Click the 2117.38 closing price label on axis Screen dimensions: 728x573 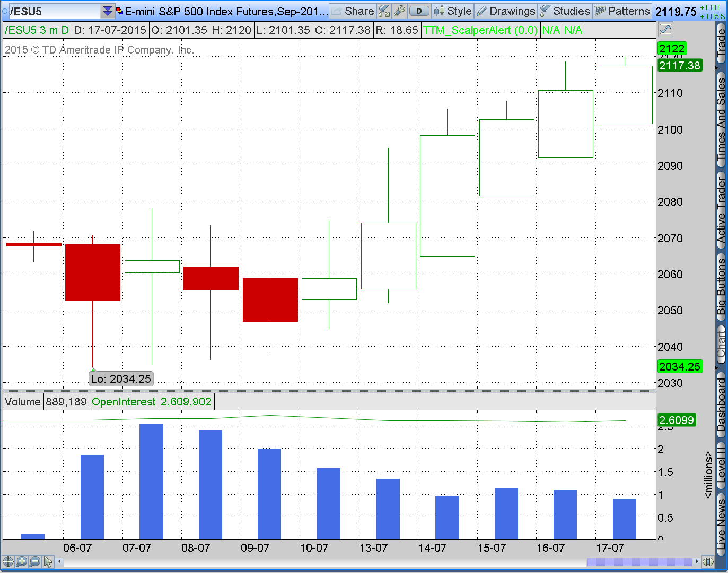(x=680, y=66)
